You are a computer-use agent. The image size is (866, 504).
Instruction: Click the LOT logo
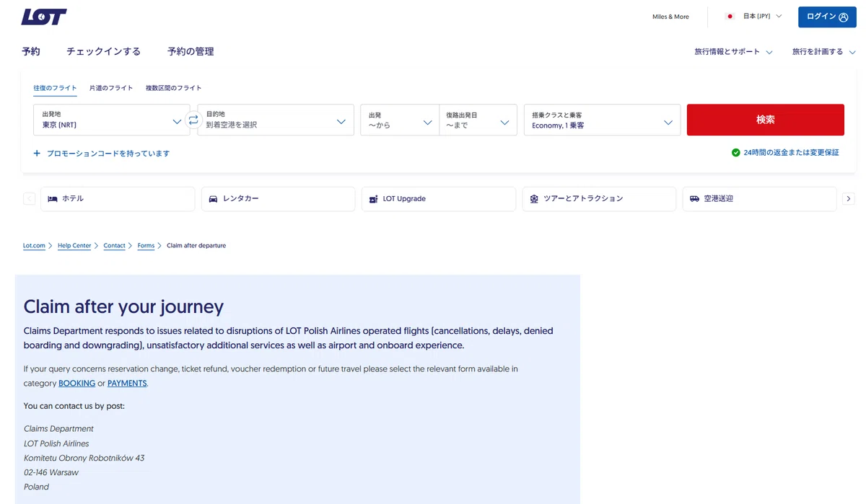point(44,17)
